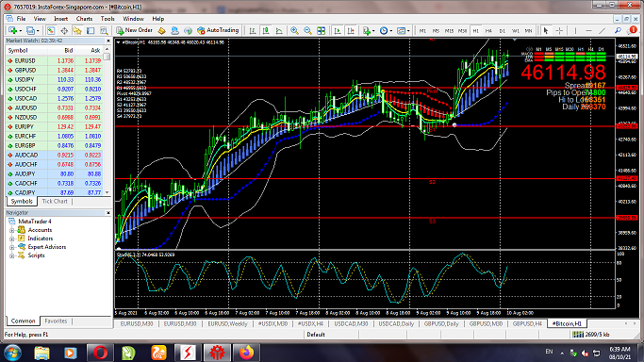Switch timeframe to M15
Screen dimensions: 644x362
(x=449, y=31)
